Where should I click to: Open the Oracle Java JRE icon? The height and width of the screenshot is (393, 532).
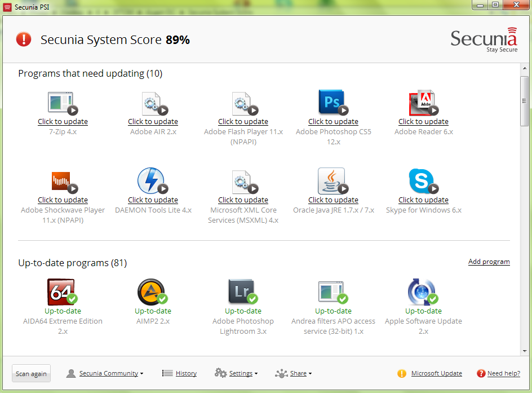coord(333,180)
